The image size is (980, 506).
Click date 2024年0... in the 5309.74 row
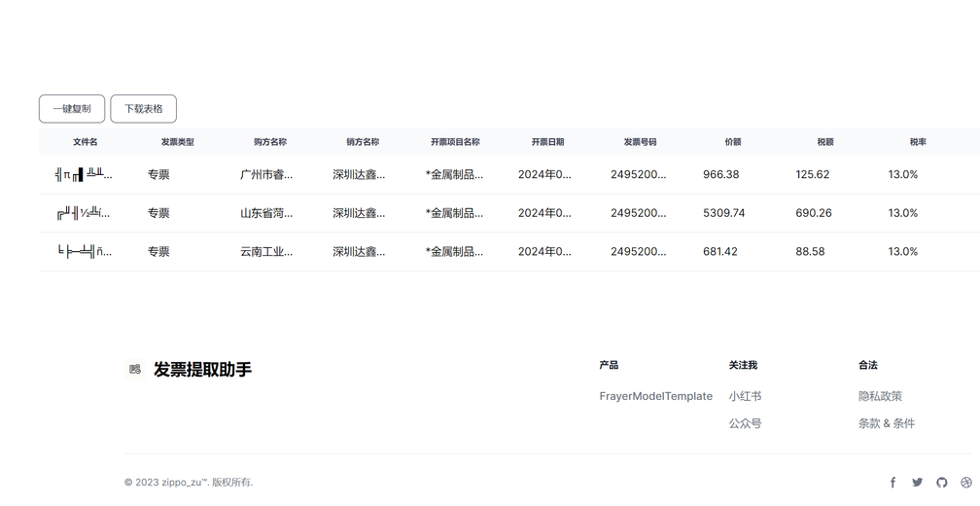click(x=544, y=213)
